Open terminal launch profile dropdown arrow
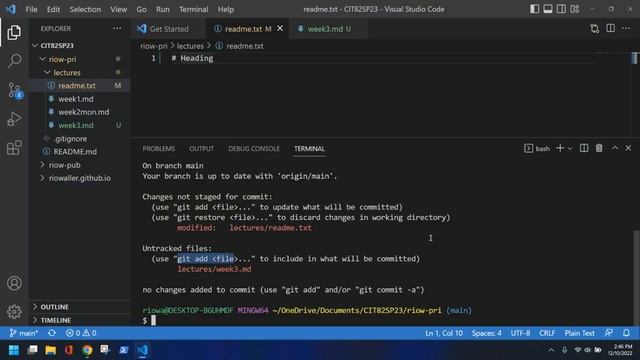Screen dimensions: 640x360 [x=570, y=149]
